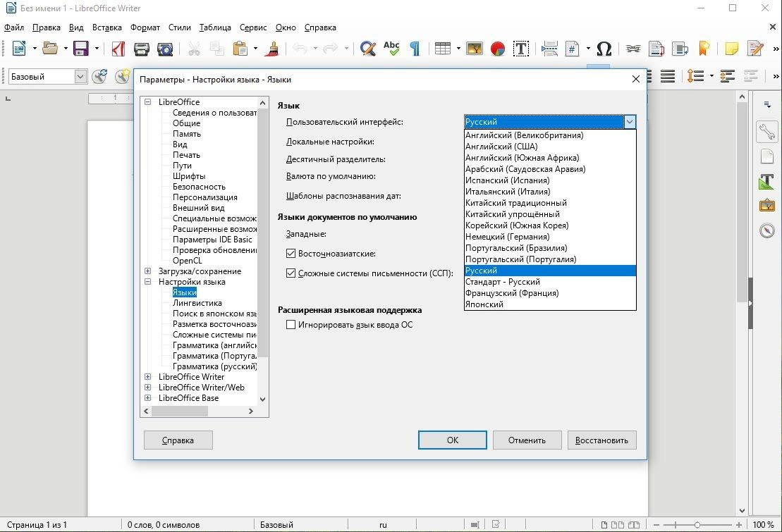The image size is (782, 532).
Task: Select the Clone Formatting paintbrush icon
Action: (272, 49)
